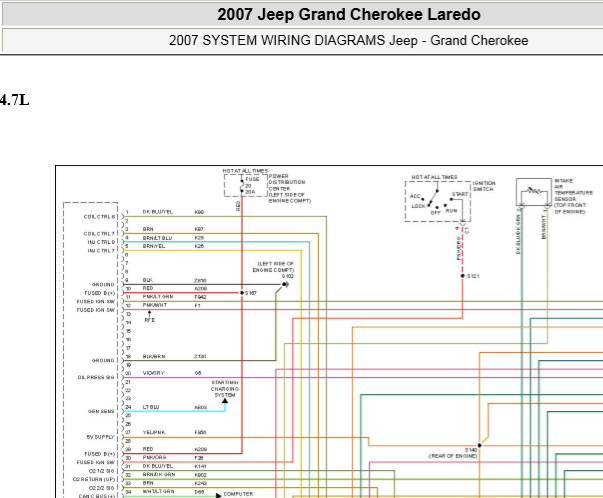Click the 'S167' splice label
603x498 pixels.
pyautogui.click(x=250, y=293)
